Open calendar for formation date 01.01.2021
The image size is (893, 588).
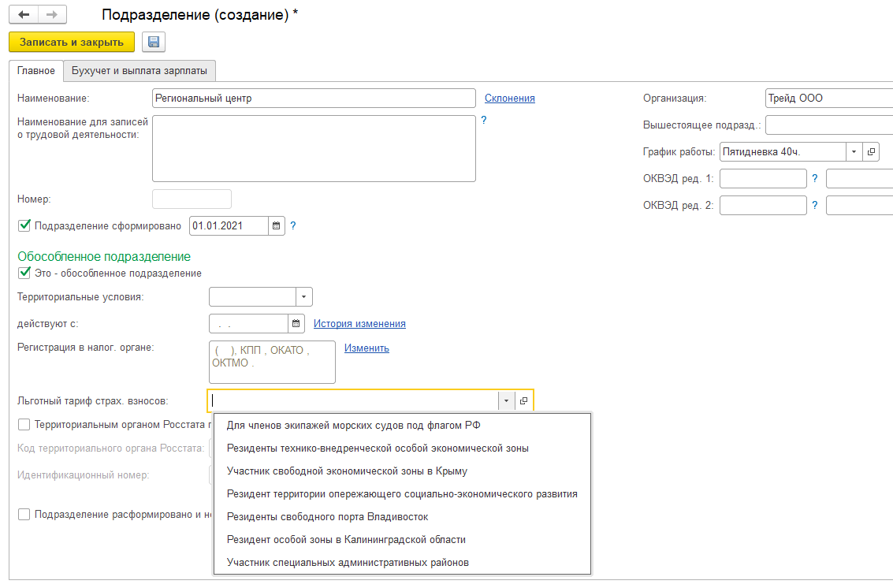(x=276, y=226)
